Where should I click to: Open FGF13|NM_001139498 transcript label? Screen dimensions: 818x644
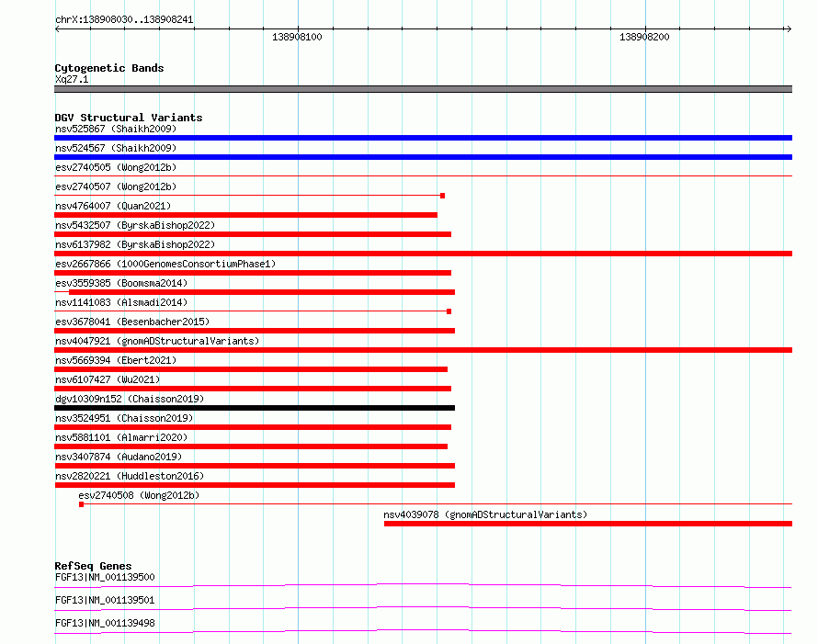[x=105, y=623]
